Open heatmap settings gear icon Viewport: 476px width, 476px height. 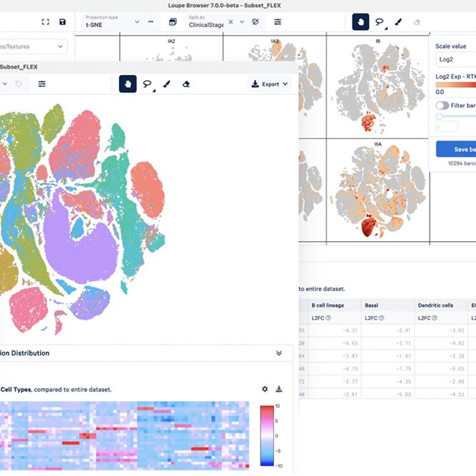click(x=265, y=389)
